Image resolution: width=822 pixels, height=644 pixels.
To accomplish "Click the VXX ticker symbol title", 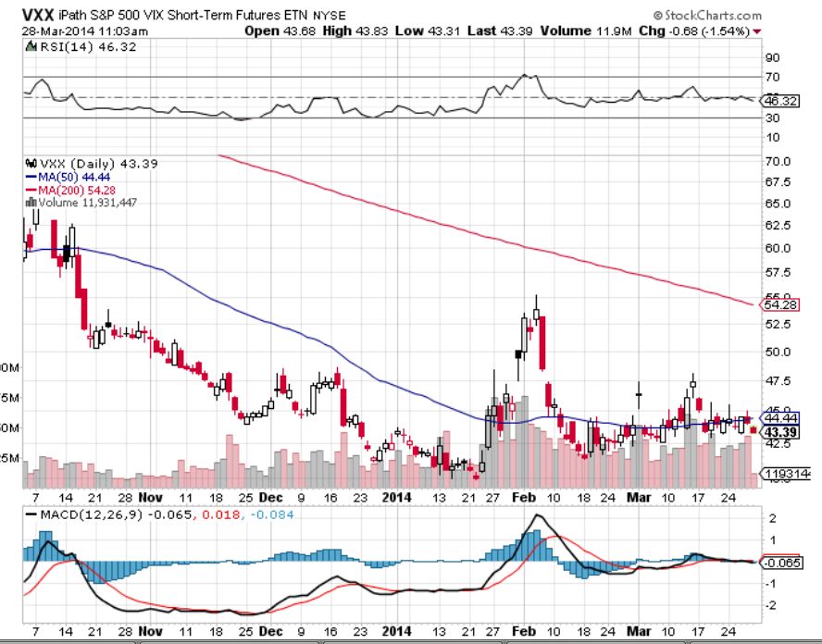I will 37,16.
